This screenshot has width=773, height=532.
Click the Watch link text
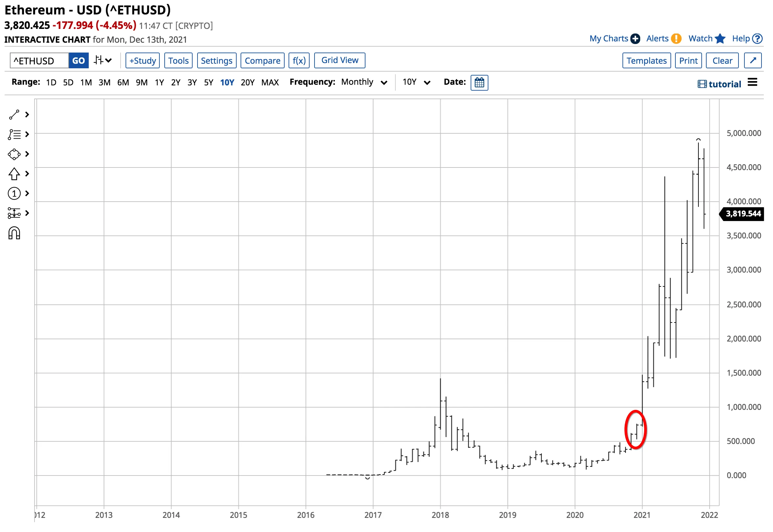pos(701,39)
